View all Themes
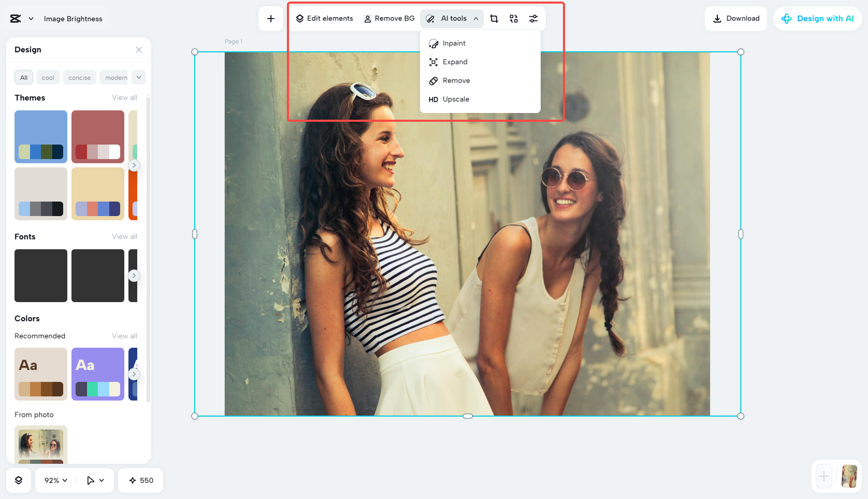This screenshot has height=499, width=868. (125, 98)
